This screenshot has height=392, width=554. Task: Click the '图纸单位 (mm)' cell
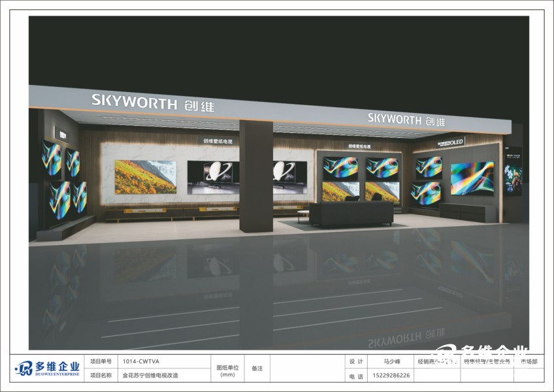coord(227,368)
